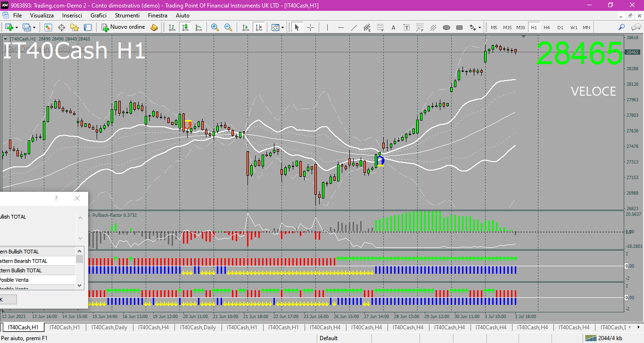Select the parallel lines drawing tool
The width and height of the screenshot is (644, 343).
(433, 27)
